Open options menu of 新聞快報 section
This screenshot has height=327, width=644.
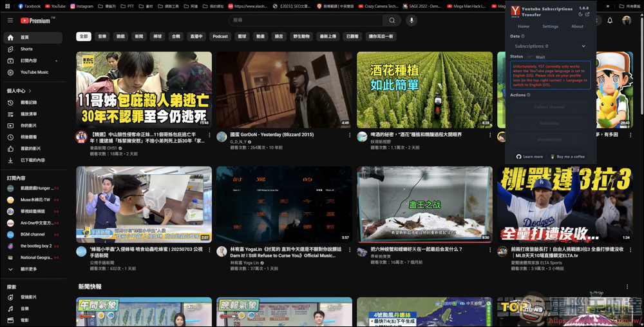(x=627, y=287)
